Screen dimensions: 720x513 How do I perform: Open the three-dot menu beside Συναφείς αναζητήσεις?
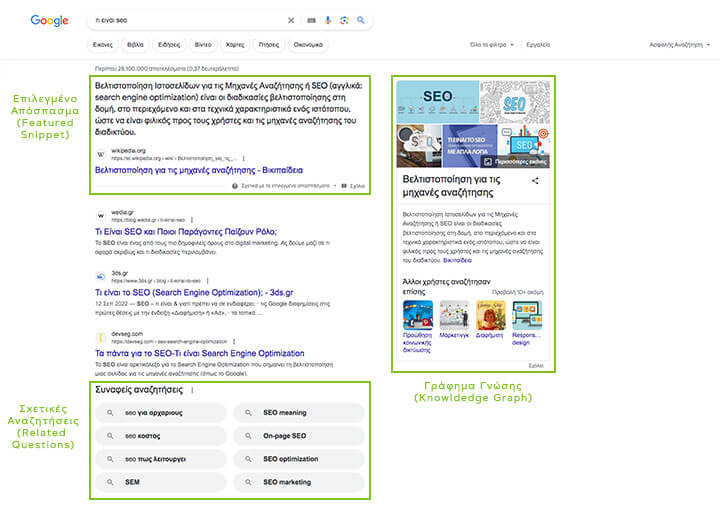pyautogui.click(x=192, y=391)
